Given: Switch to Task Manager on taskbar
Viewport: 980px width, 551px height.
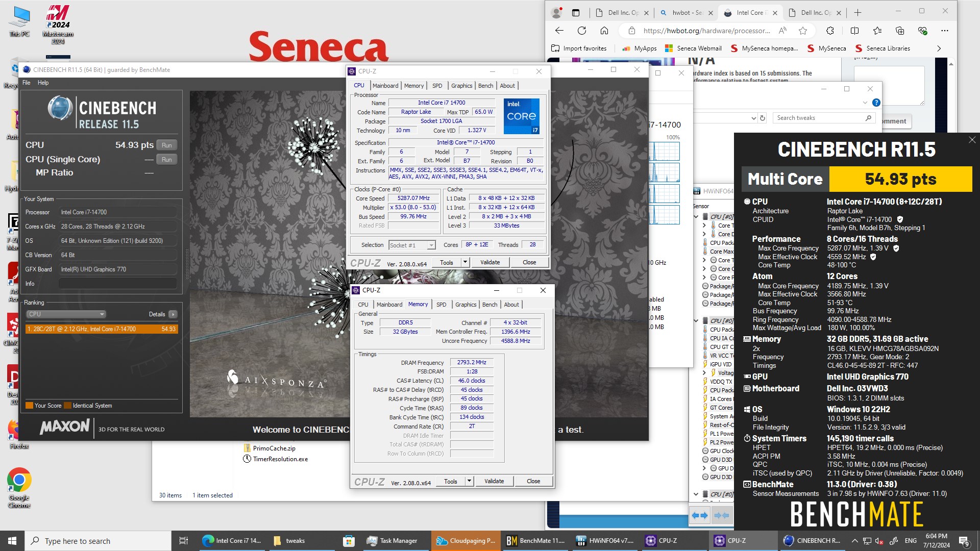Looking at the screenshot, I should coord(393,541).
